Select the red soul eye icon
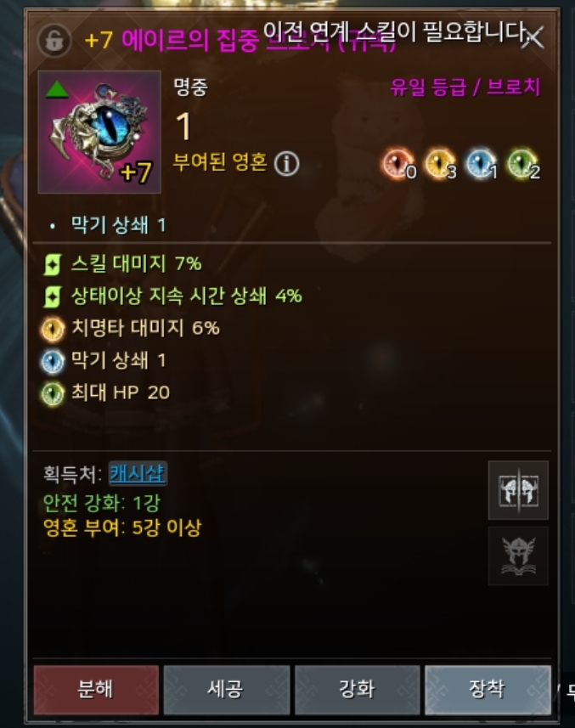The width and height of the screenshot is (575, 728). pyautogui.click(x=398, y=164)
